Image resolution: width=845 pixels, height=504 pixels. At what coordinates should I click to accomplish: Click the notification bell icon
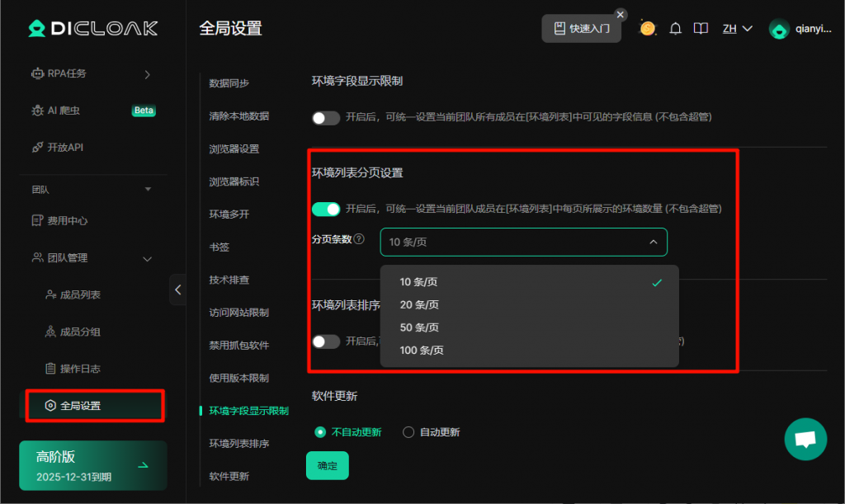(x=675, y=29)
